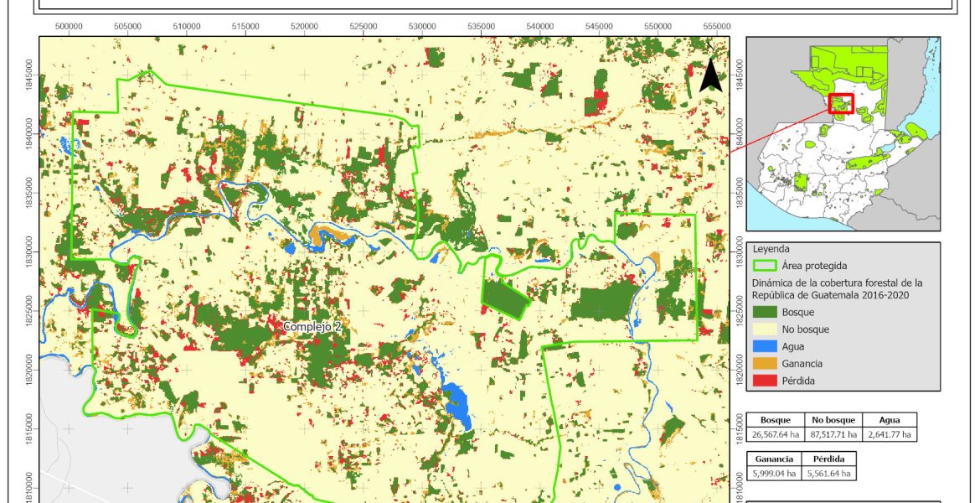Click the Bosque column header in table
This screenshot has width=980, height=503.
(775, 420)
